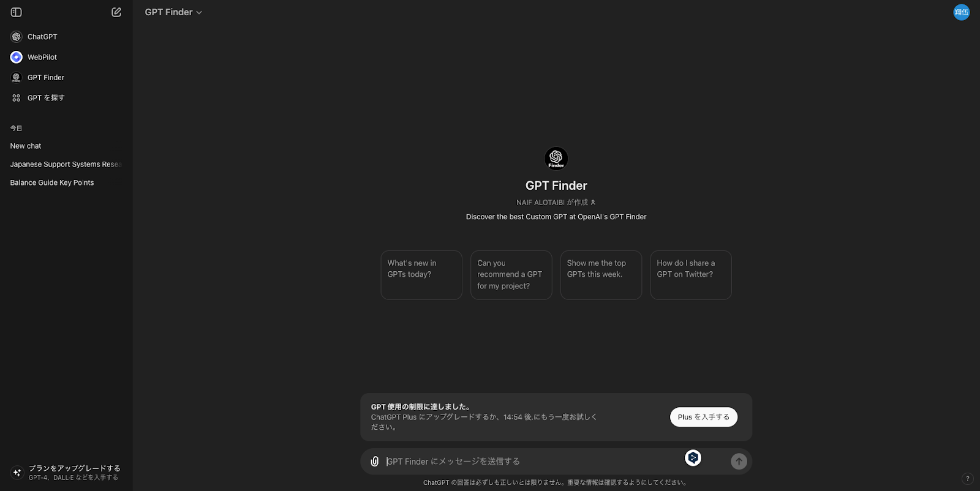Select the 'GPT Finder' heading text

556,186
